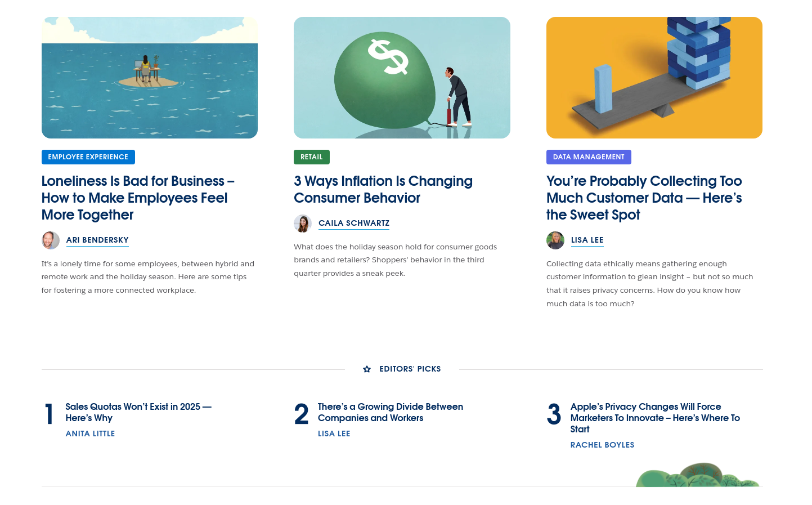Visit Ari Bendersky author name link
Screen dimensions: 812x505
click(97, 240)
